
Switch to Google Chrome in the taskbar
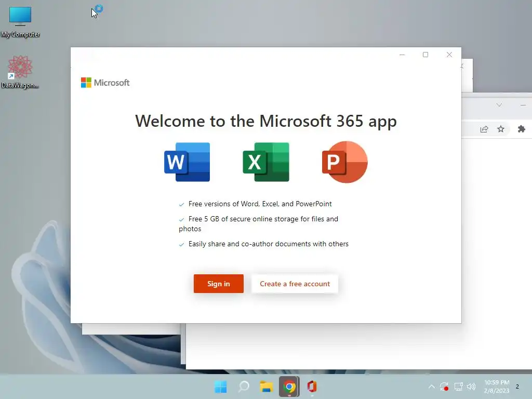pos(289,387)
